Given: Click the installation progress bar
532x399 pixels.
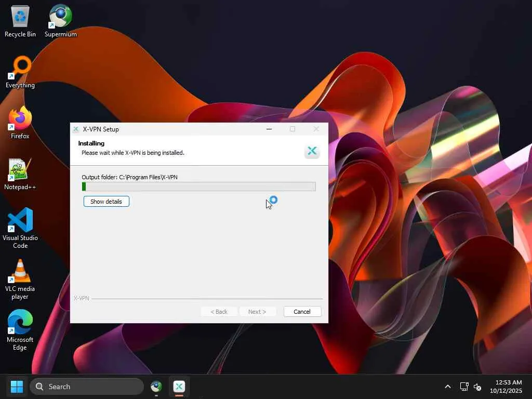Looking at the screenshot, I should (199, 187).
